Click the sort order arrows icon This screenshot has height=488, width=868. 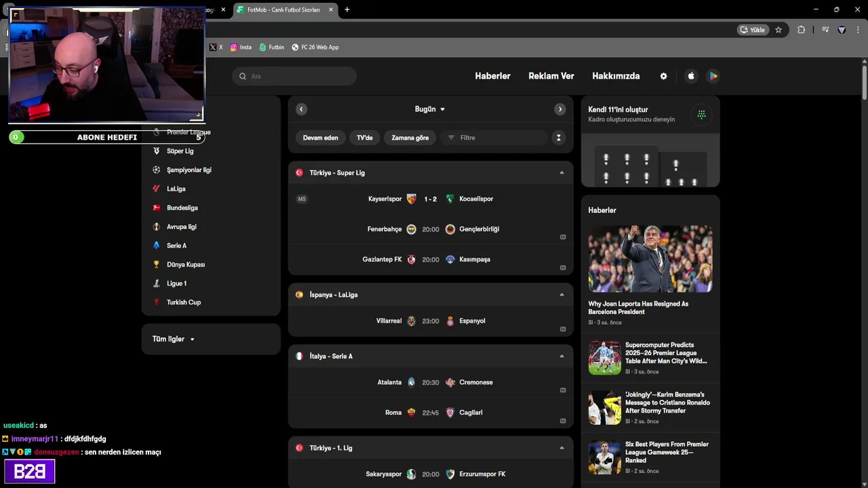pyautogui.click(x=558, y=138)
